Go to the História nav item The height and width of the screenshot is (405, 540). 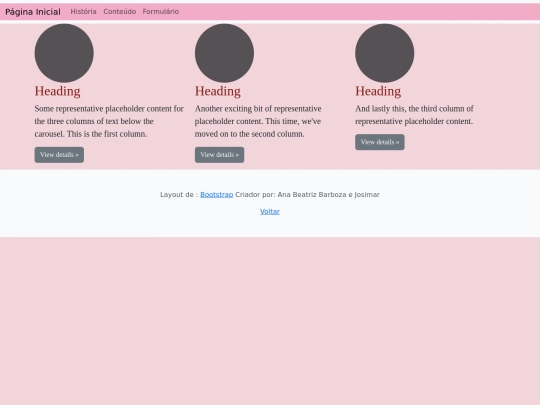point(83,12)
